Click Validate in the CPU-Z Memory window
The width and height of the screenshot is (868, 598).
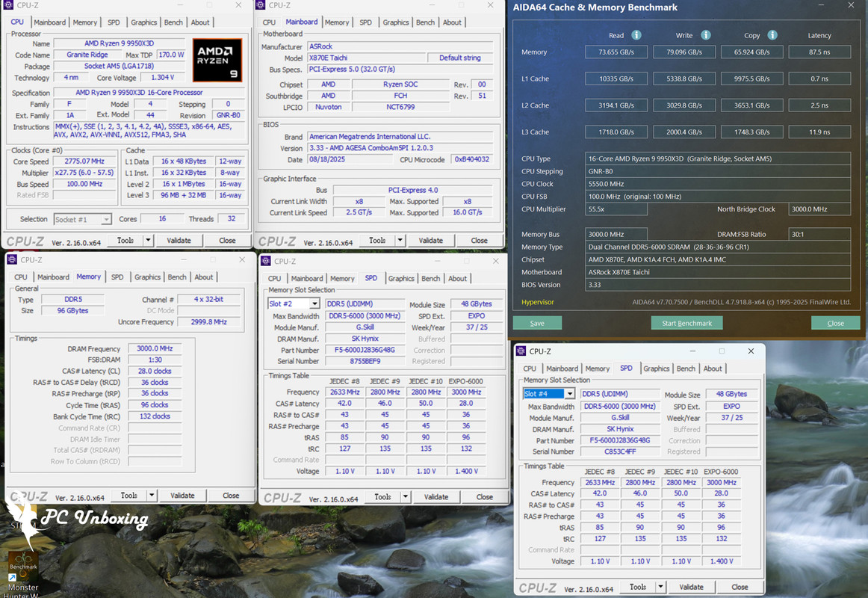coord(182,496)
